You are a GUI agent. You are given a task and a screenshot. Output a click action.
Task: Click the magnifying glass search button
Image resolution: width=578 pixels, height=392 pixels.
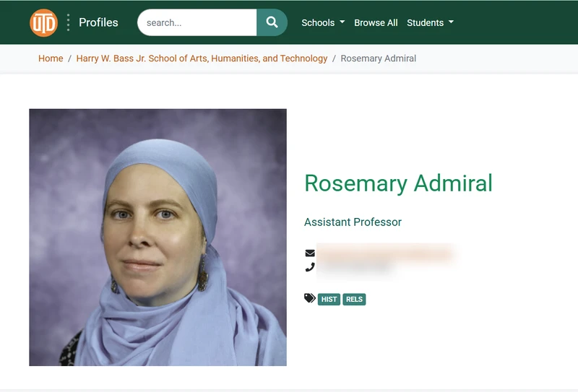[x=272, y=22]
